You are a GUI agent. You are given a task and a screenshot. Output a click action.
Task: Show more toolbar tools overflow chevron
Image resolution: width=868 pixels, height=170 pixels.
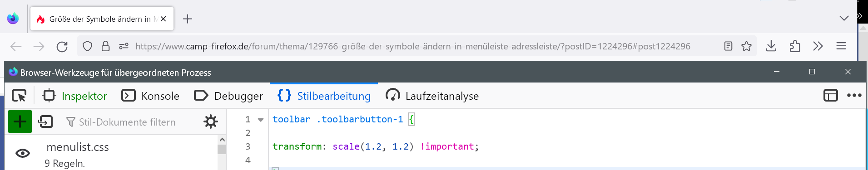click(818, 46)
